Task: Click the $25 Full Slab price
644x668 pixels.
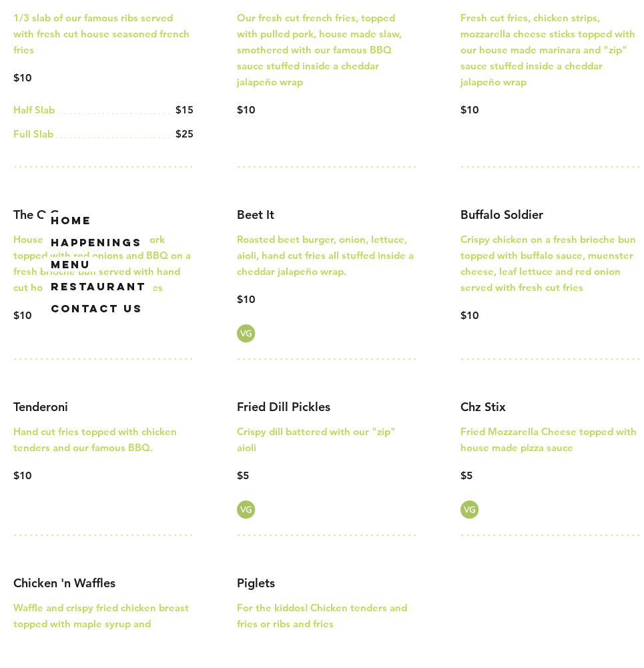Action: point(184,134)
